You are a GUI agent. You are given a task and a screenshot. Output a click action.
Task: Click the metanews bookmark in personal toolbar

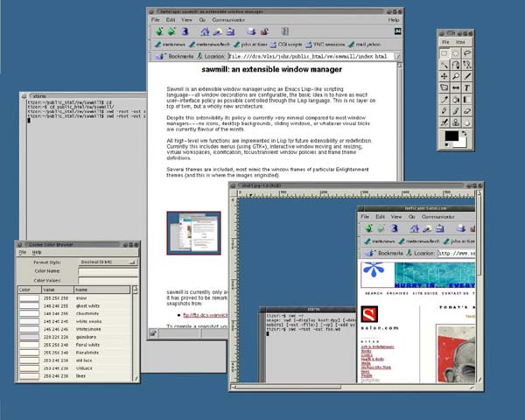(170, 45)
